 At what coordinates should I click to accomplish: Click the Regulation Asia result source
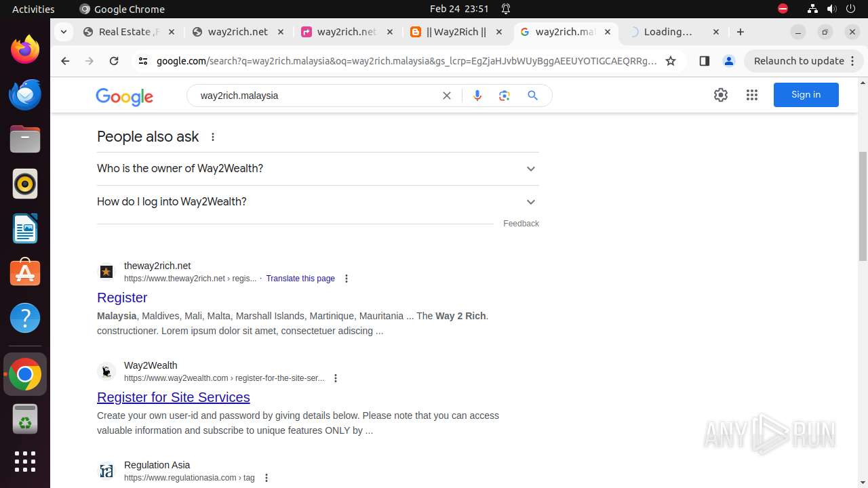[157, 465]
